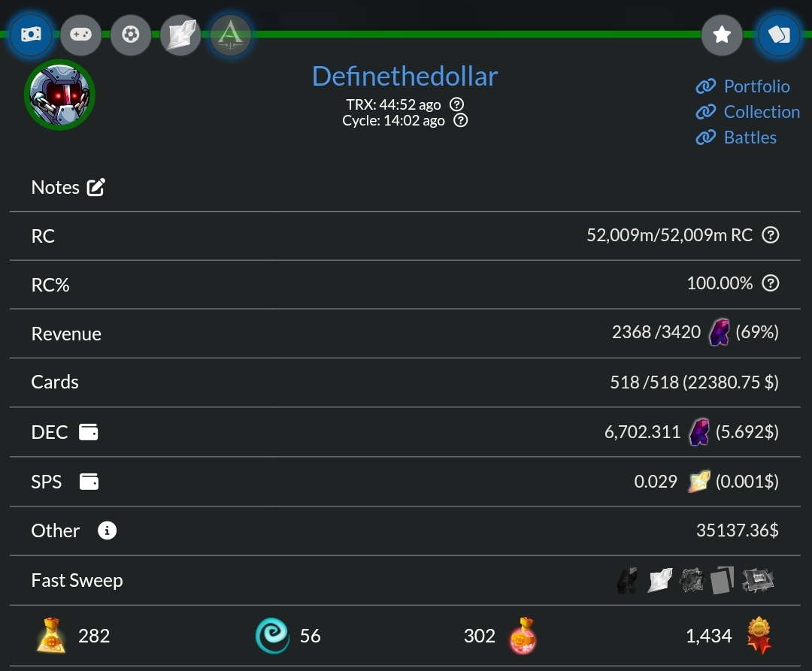This screenshot has height=671, width=812.
Task: Expand the TRX timer question mark
Action: point(456,104)
